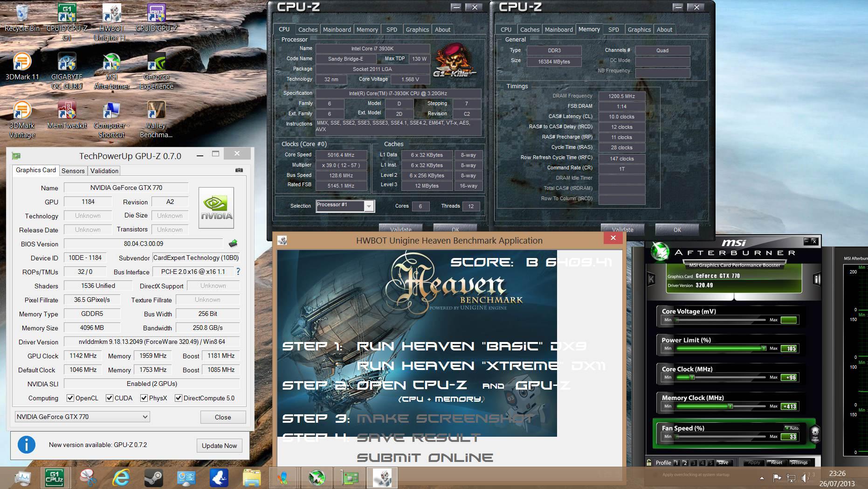The width and height of the screenshot is (868, 489).
Task: Open GeForce Experience desktop shortcut
Action: pyautogui.click(x=156, y=71)
